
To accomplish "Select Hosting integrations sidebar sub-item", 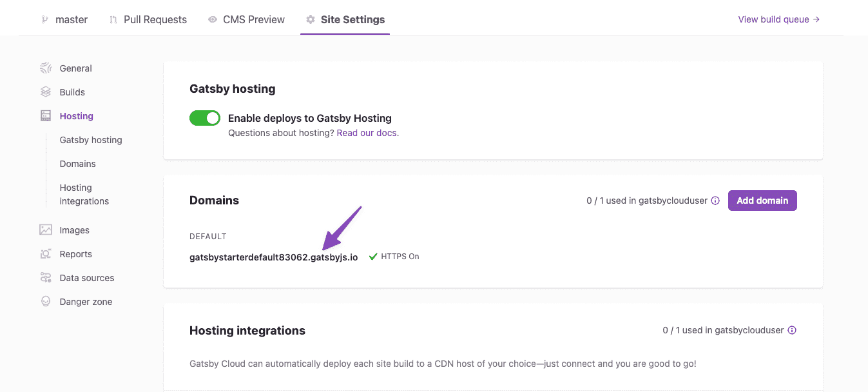I will pyautogui.click(x=84, y=194).
